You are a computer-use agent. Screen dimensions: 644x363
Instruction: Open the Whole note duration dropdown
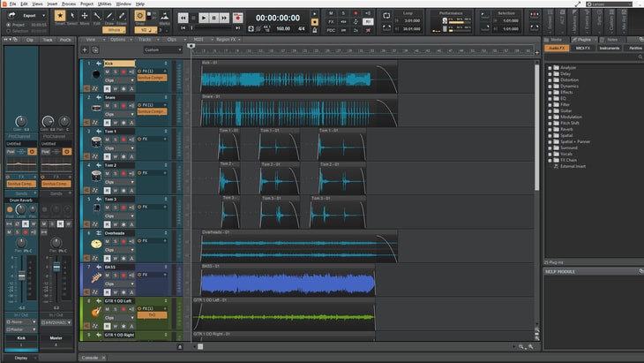114,30
